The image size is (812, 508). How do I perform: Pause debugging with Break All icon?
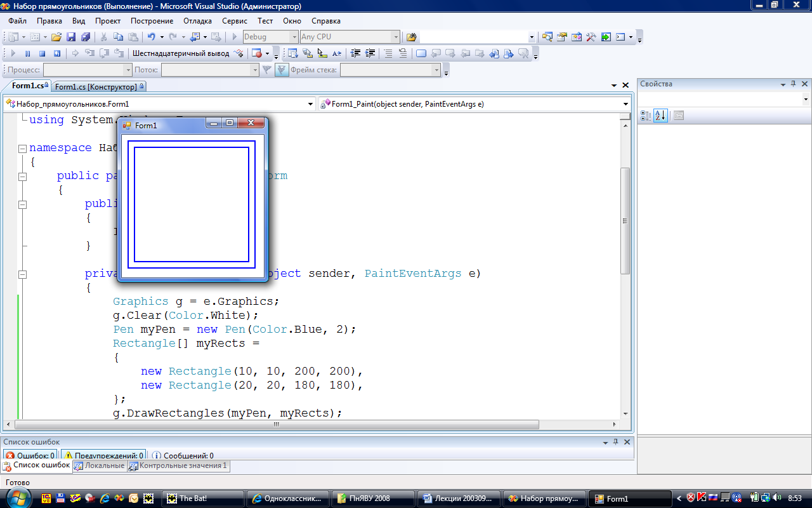pyautogui.click(x=27, y=53)
